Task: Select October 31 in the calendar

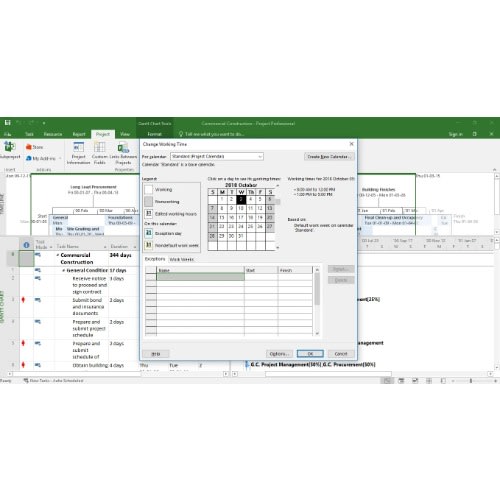Action: click(241, 236)
